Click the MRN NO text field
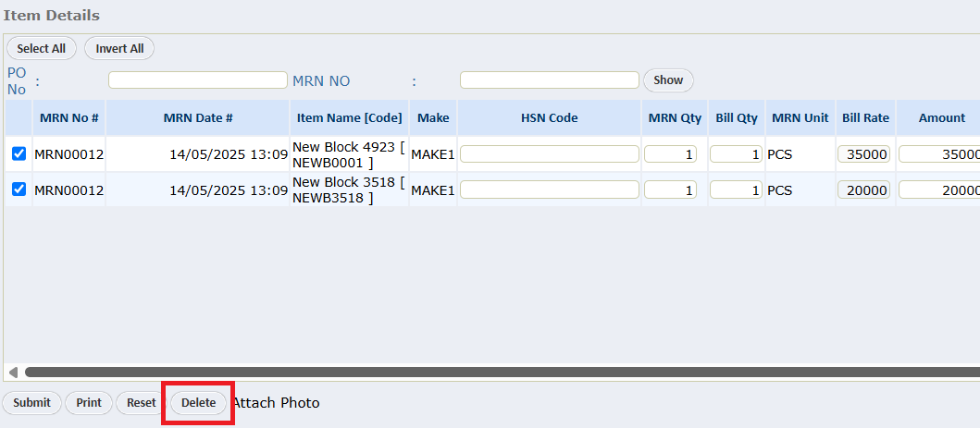This screenshot has width=980, height=428. [549, 80]
